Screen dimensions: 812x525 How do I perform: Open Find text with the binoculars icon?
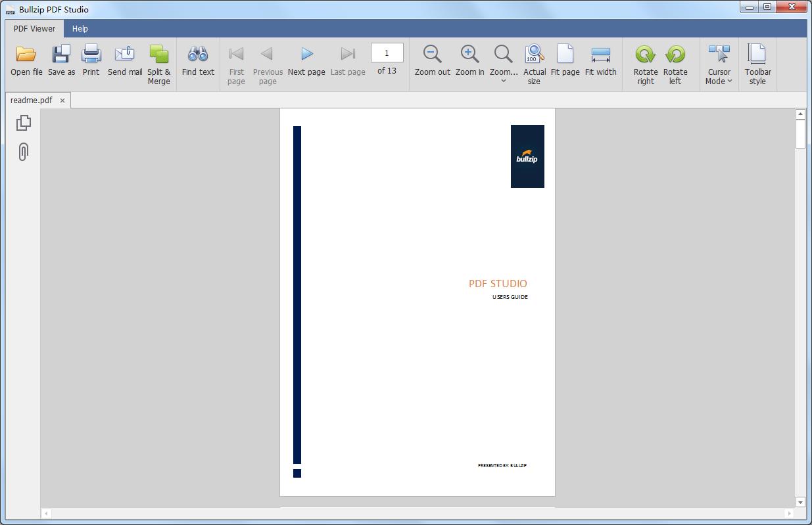(198, 55)
